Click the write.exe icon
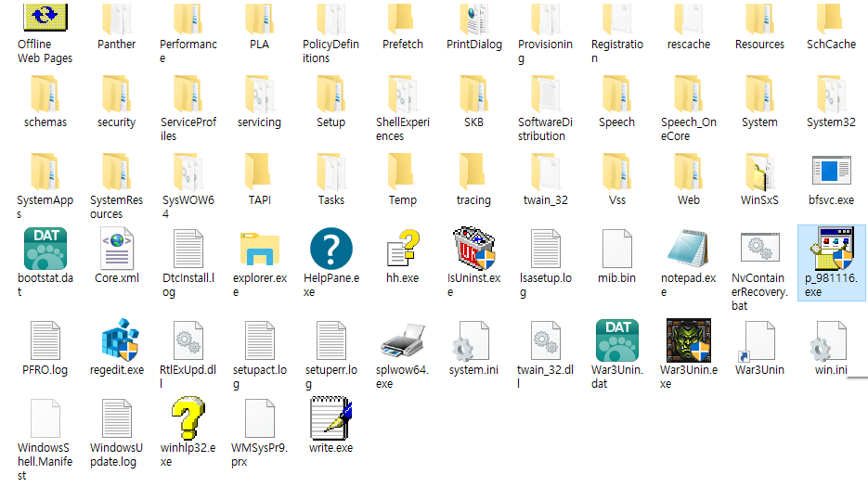The height and width of the screenshot is (487, 868). point(331,417)
